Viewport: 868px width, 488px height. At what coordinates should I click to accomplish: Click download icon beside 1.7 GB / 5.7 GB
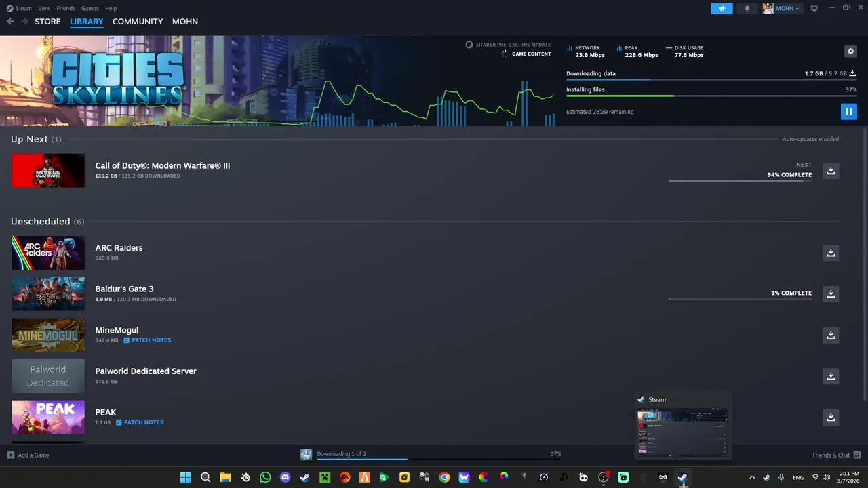pos(852,73)
